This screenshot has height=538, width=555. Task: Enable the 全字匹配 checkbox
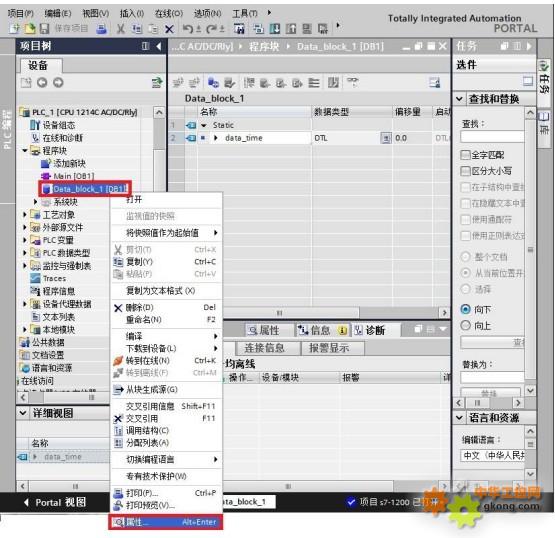click(465, 155)
